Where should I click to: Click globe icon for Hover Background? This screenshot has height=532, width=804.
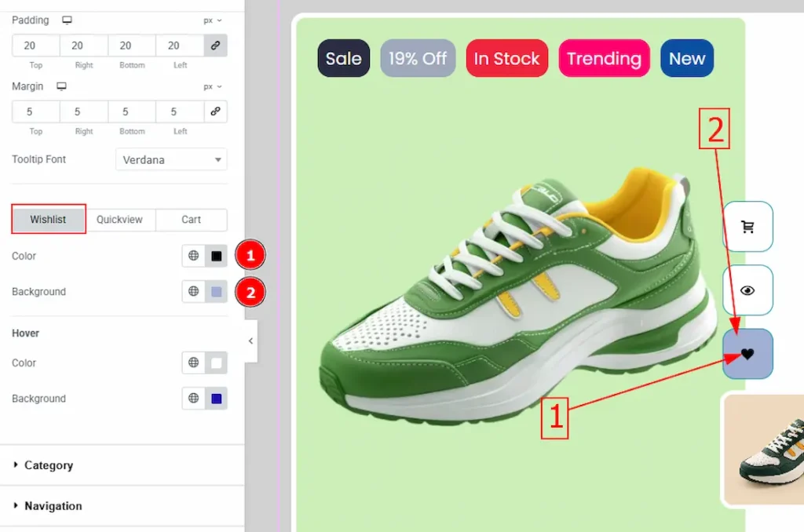[x=193, y=399]
